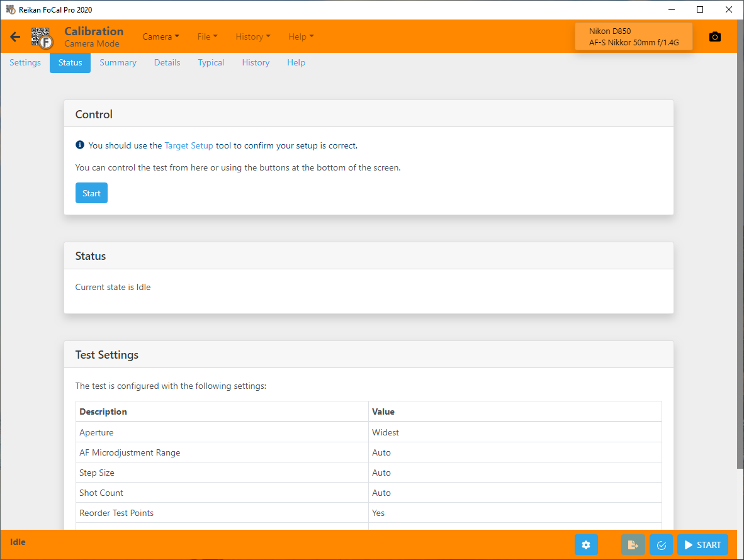Screen dimensions: 744x560
Task: Open the Help dropdown in header
Action: coord(301,36)
